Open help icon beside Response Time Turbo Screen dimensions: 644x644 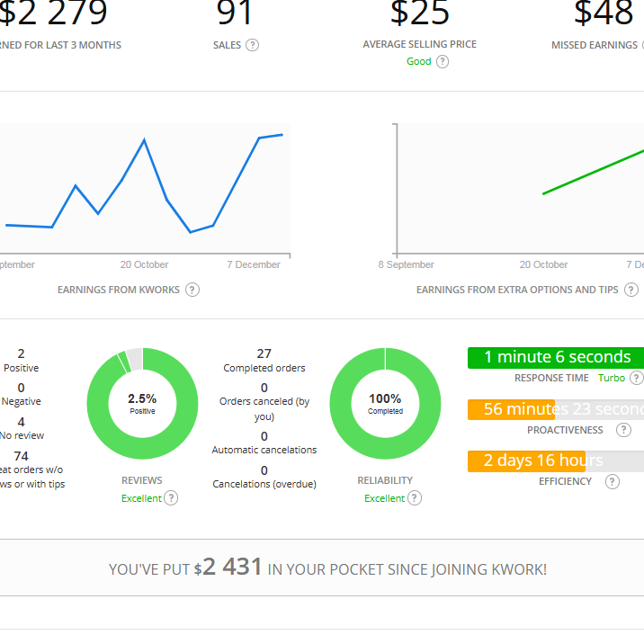(x=636, y=379)
